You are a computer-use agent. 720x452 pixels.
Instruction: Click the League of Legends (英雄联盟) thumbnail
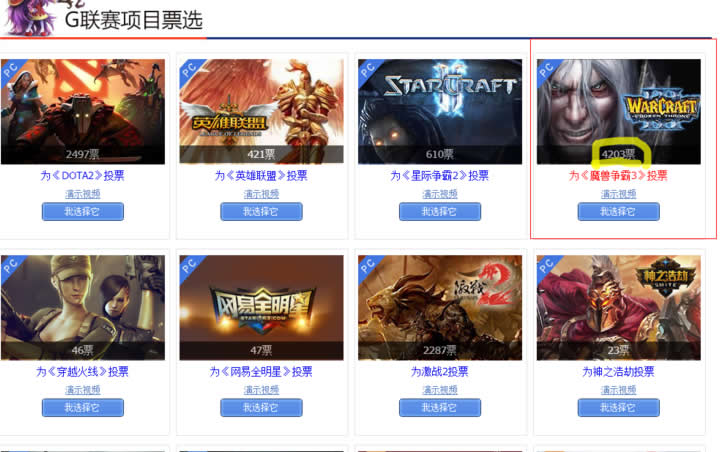click(x=261, y=112)
